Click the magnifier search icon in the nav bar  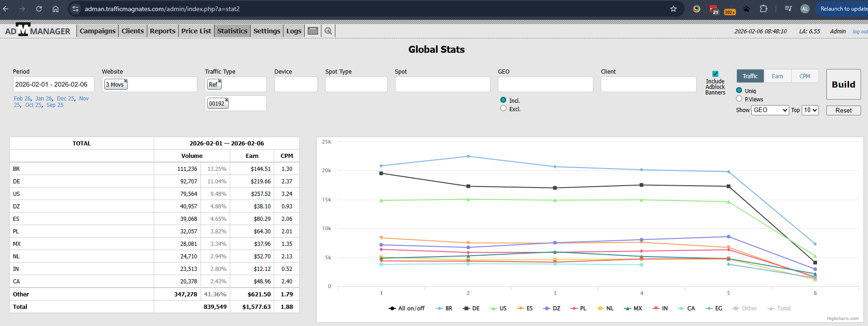pyautogui.click(x=328, y=31)
